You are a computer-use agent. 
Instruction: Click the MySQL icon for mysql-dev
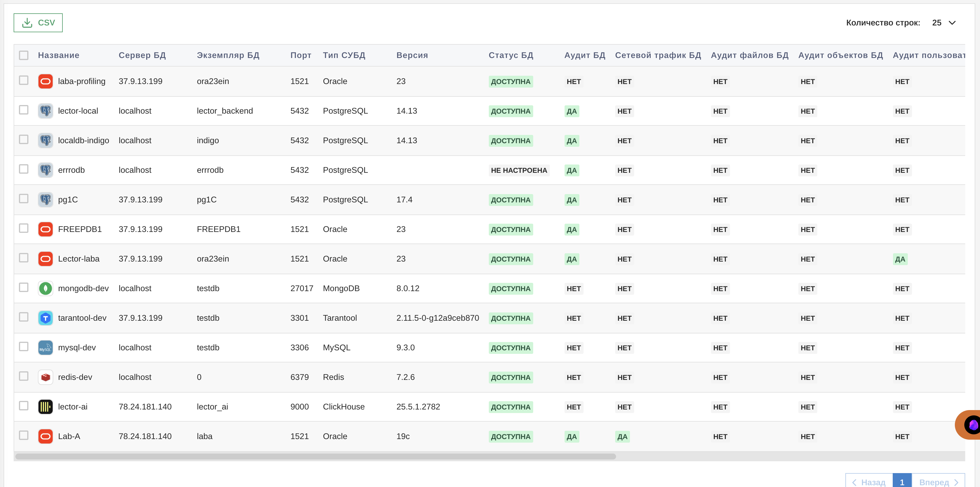click(45, 348)
